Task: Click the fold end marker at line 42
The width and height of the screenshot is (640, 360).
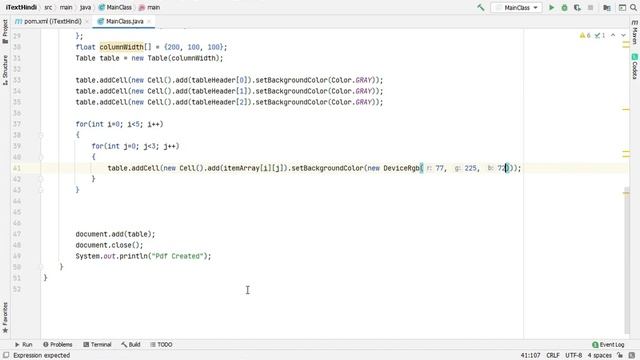Action: [41, 179]
